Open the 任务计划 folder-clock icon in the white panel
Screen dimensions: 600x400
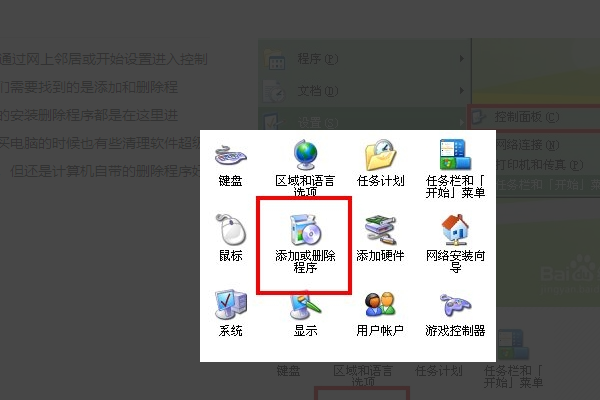click(x=380, y=155)
